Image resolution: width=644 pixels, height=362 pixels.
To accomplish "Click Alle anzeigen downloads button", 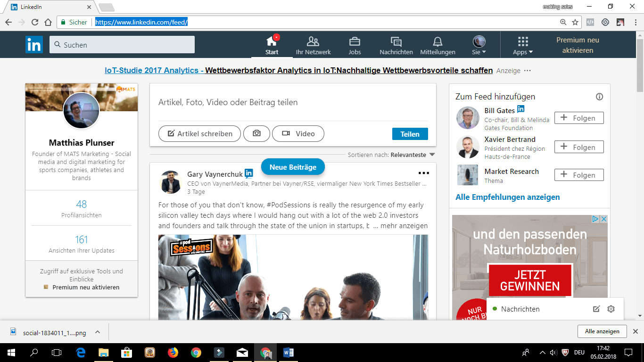I will tap(602, 331).
